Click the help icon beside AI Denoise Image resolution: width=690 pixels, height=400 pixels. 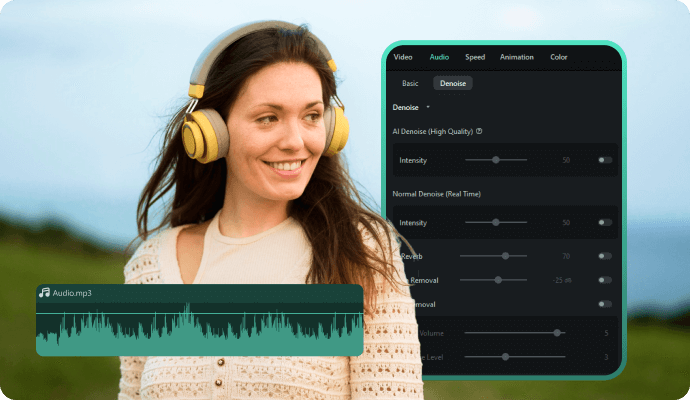click(x=479, y=131)
